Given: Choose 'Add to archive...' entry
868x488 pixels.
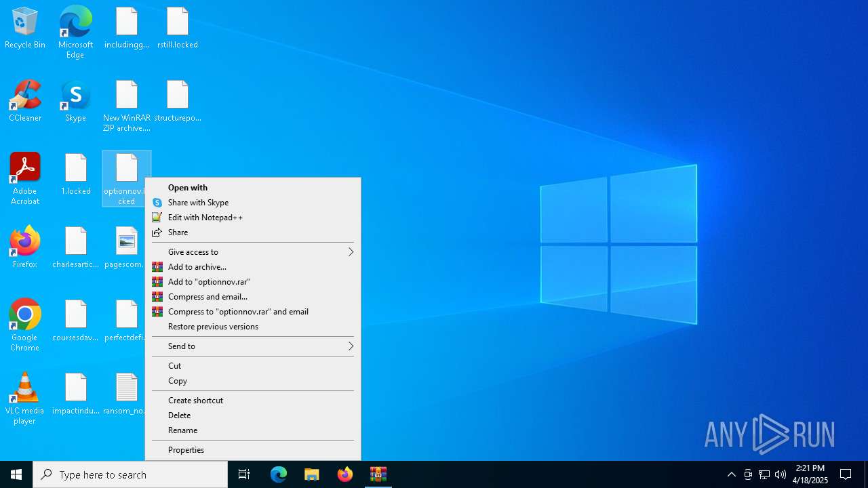Looking at the screenshot, I should pos(253,267).
